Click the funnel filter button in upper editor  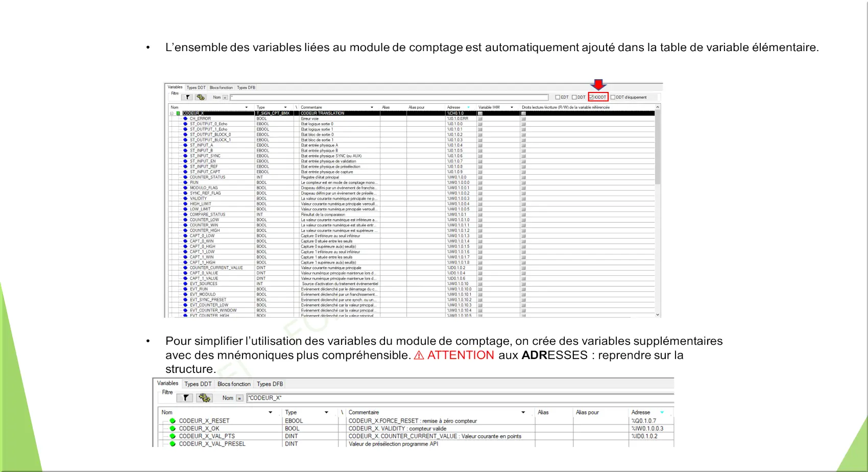pyautogui.click(x=187, y=97)
